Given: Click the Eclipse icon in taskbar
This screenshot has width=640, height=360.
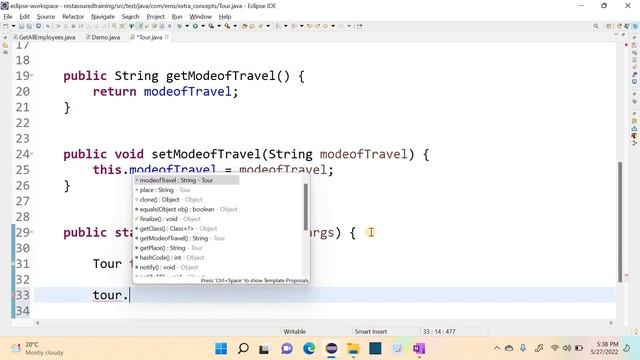Looking at the screenshot, I should pyautogui.click(x=331, y=349).
